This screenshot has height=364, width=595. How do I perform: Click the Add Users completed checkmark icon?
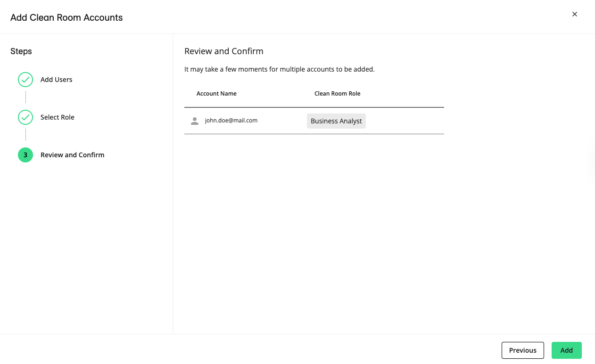click(25, 80)
